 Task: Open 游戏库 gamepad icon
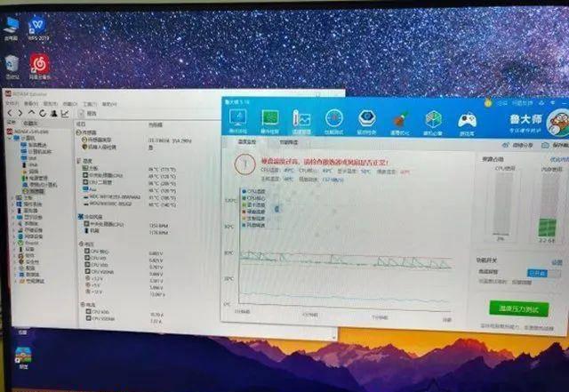pyautogui.click(x=467, y=124)
